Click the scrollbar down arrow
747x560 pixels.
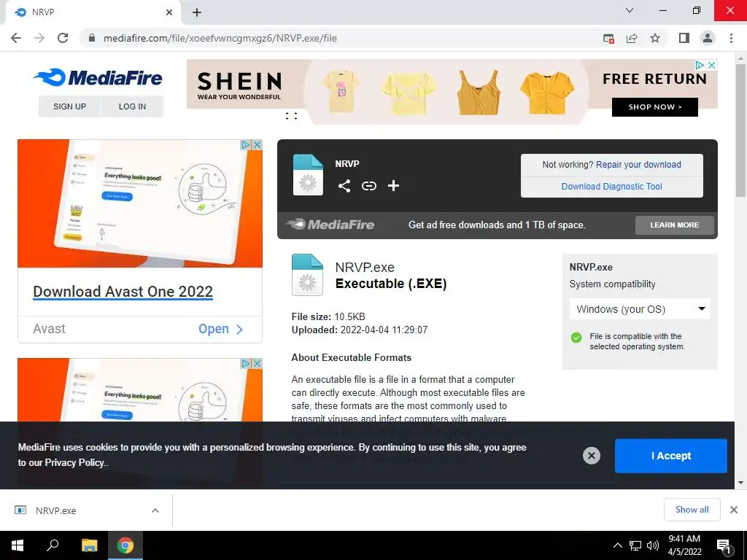(x=740, y=483)
